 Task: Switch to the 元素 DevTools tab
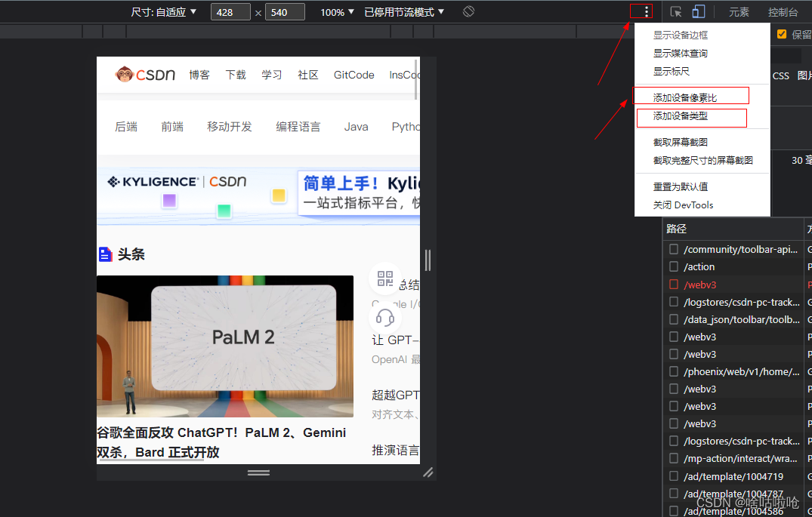739,12
